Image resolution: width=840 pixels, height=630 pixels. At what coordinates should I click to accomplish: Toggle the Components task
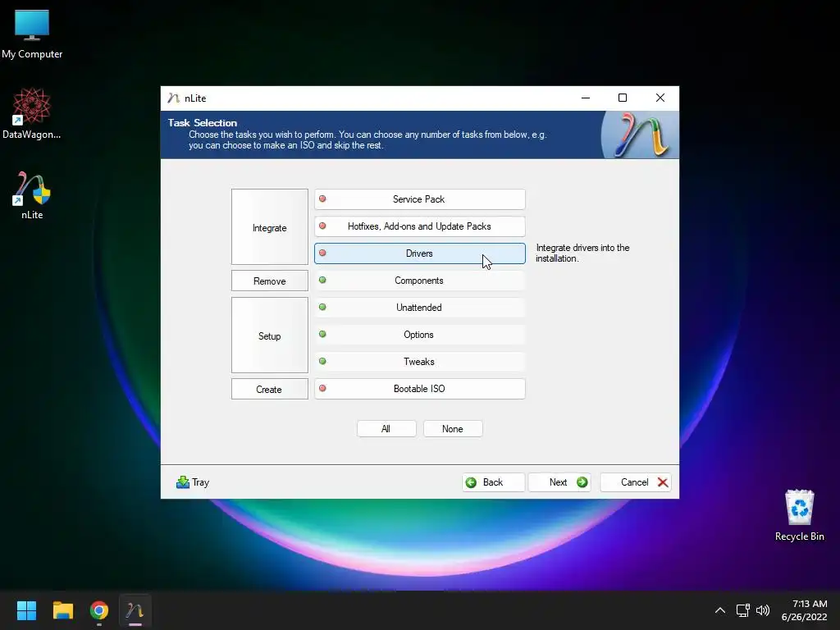[x=419, y=281]
